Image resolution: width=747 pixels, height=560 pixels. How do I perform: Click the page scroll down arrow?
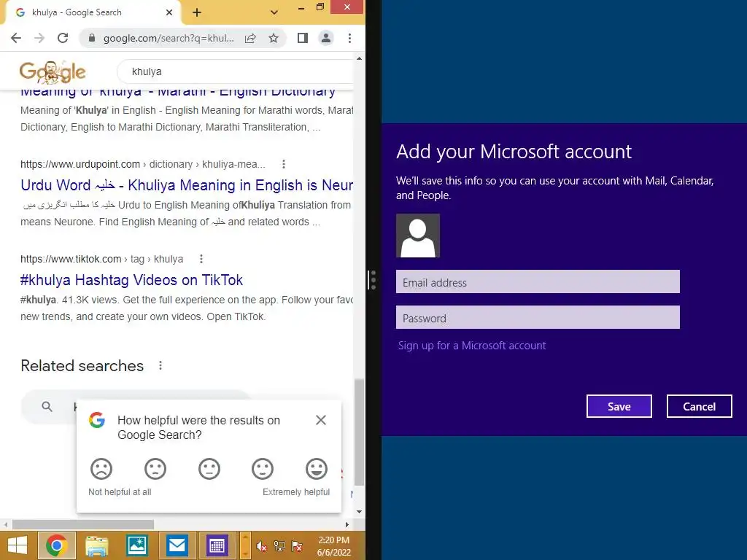(359, 512)
